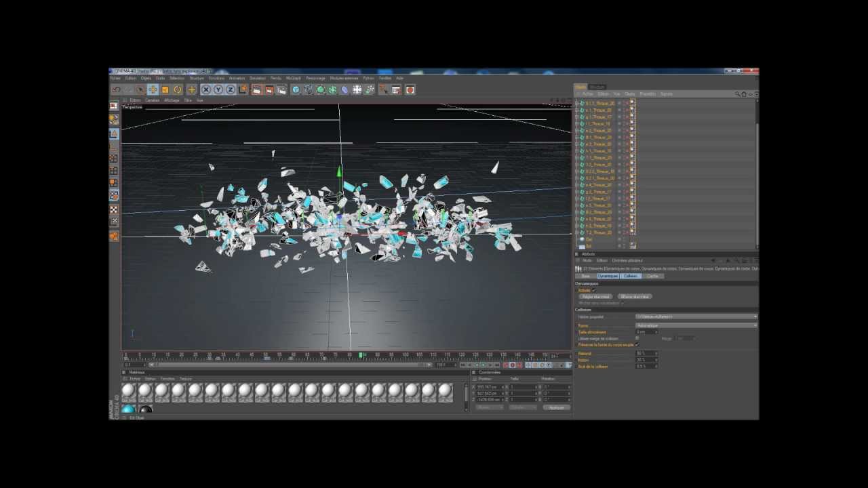The image size is (868, 488).
Task: Open the Hériter propriété dropdown
Action: pyautogui.click(x=696, y=317)
